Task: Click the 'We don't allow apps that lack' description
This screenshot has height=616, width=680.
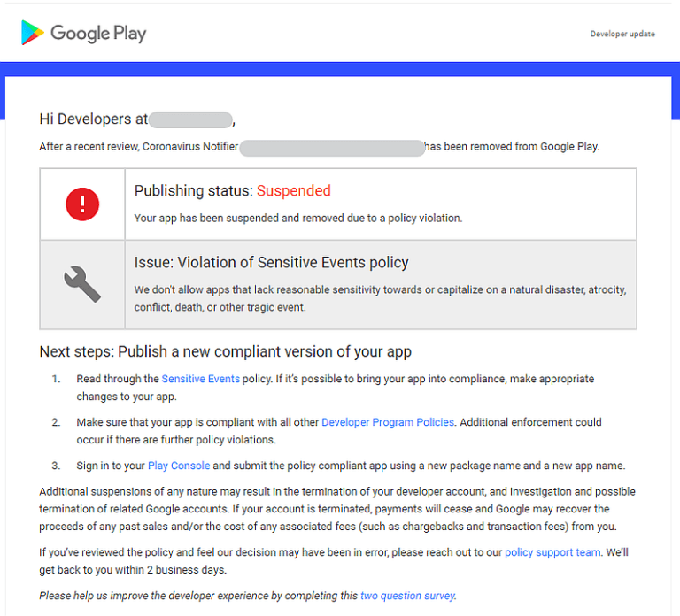Action: point(380,298)
